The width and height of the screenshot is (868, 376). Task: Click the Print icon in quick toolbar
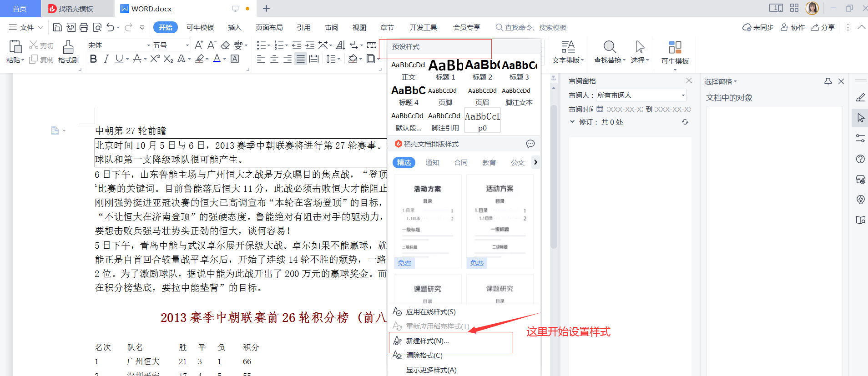click(x=84, y=27)
